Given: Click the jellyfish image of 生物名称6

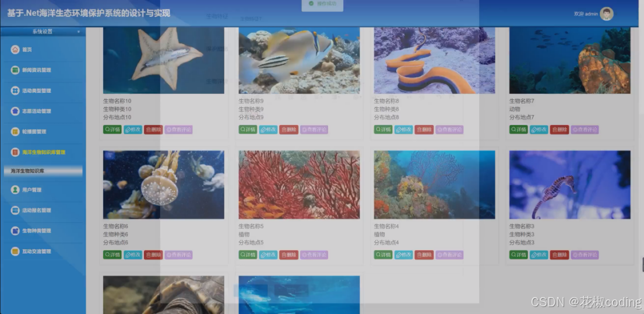Looking at the screenshot, I should tap(163, 185).
